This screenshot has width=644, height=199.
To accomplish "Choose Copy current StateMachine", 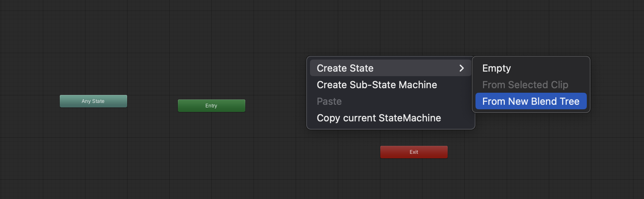I will (x=378, y=118).
